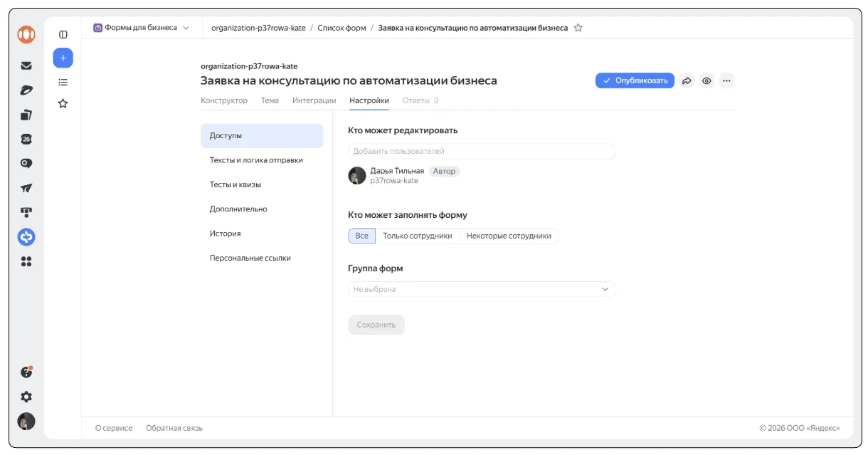Switch to Тема tab
868x455 pixels.
270,100
